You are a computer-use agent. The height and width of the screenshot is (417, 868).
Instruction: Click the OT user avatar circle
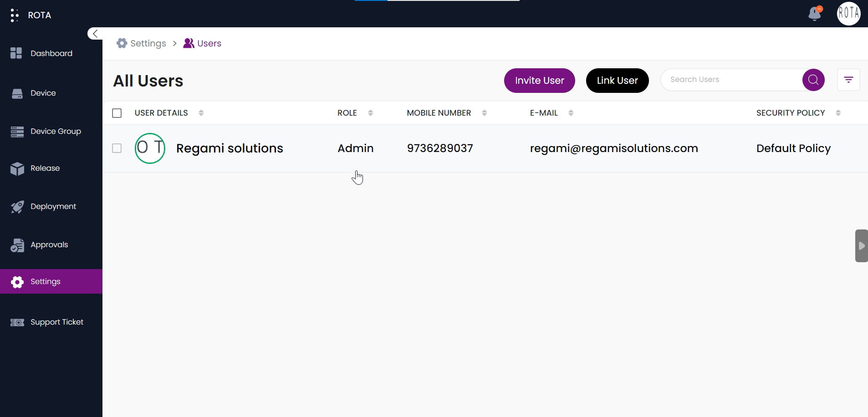pos(150,148)
